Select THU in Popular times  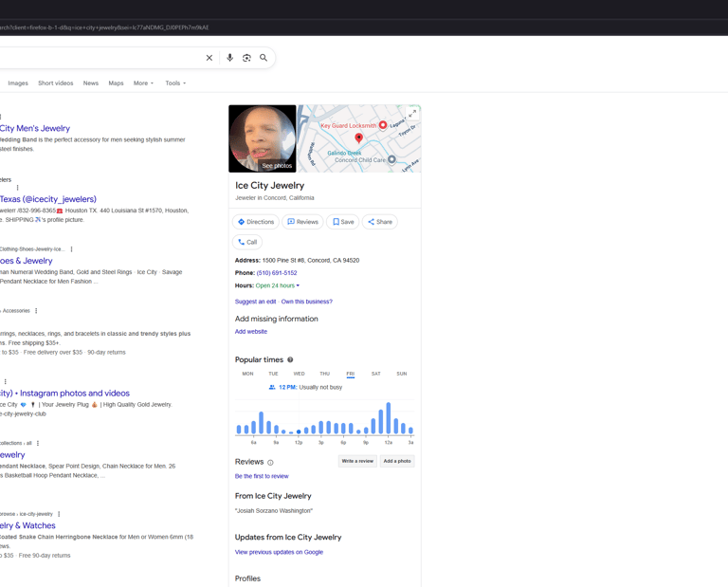click(324, 374)
